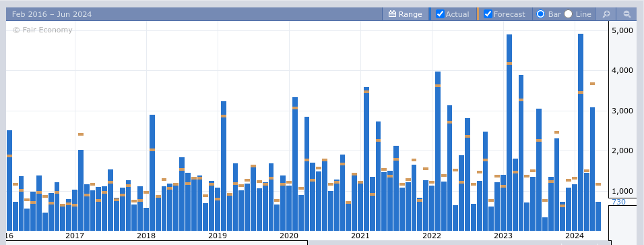Screen dimensions: 644x245
Task: Click the 2020 x-axis year label
Action: (x=289, y=236)
